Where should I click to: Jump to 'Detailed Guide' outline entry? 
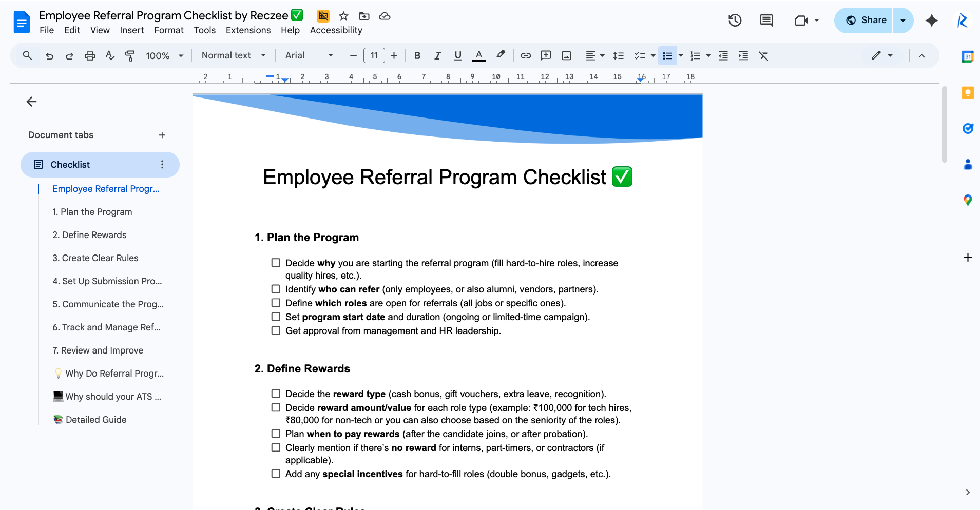(90, 420)
